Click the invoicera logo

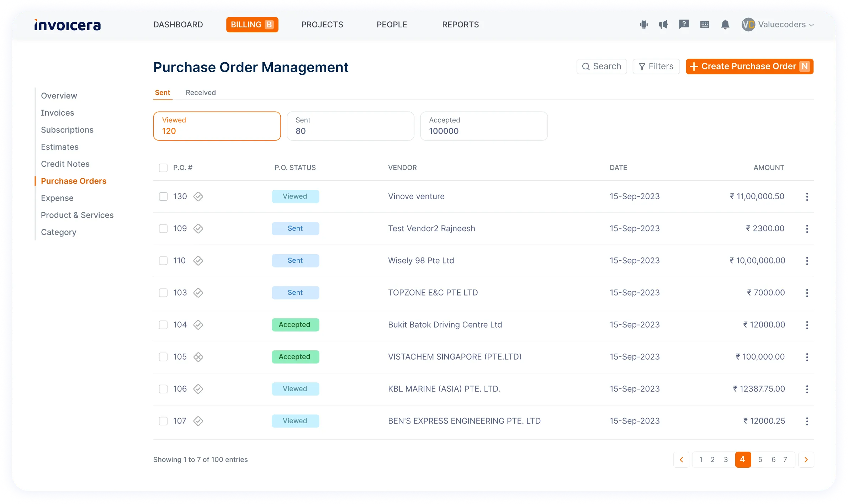[x=68, y=25]
